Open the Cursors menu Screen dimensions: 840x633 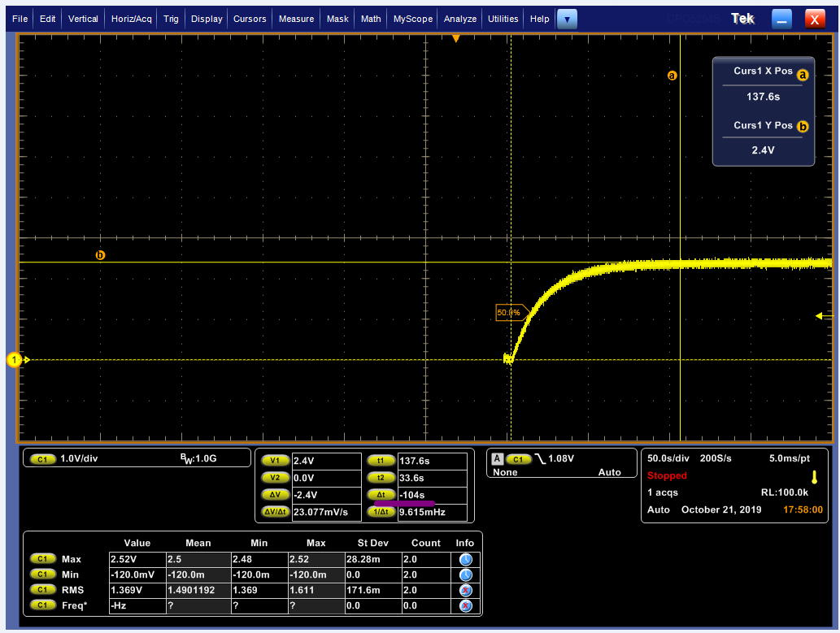click(250, 19)
